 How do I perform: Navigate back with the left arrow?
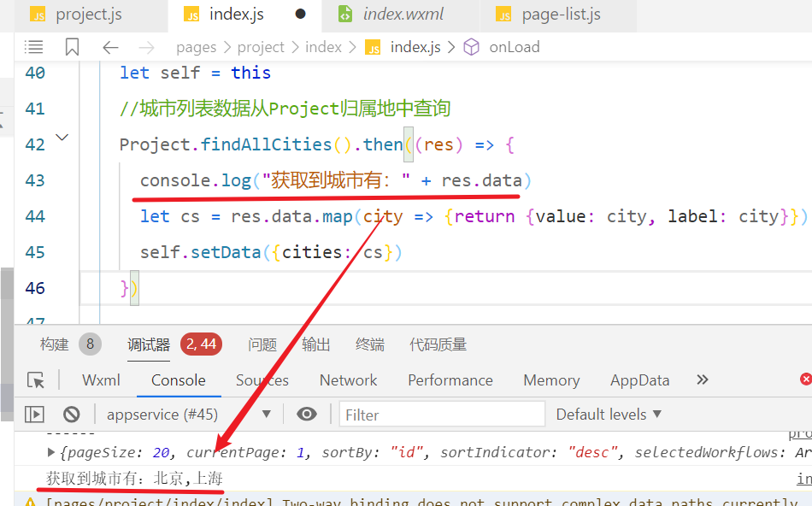point(110,48)
